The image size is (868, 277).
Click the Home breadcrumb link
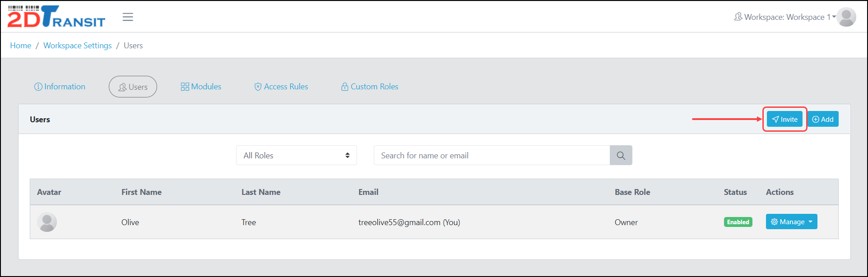[21, 46]
